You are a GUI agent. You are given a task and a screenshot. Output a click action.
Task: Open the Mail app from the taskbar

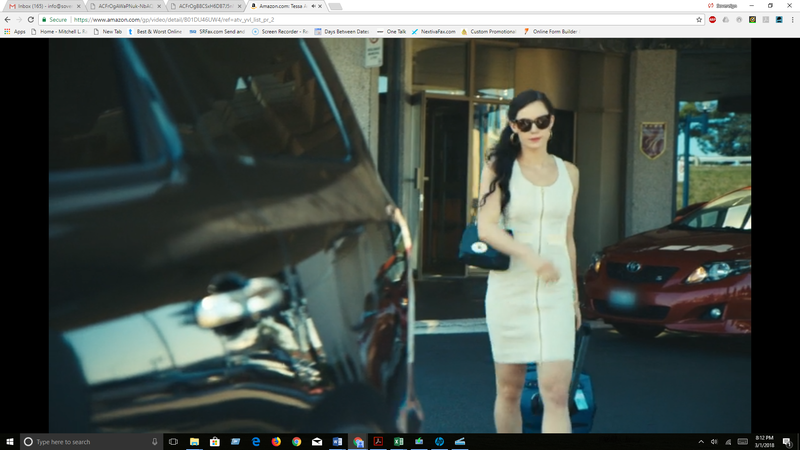tap(317, 442)
